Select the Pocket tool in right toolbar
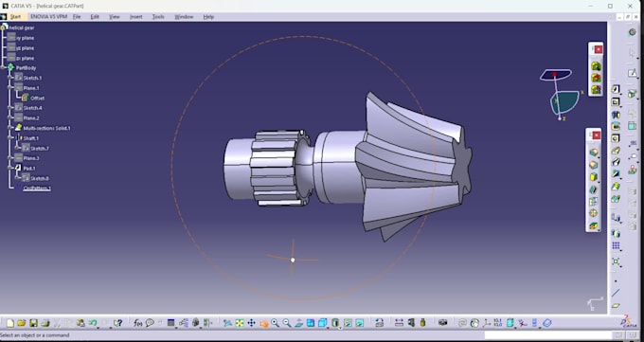 click(616, 101)
